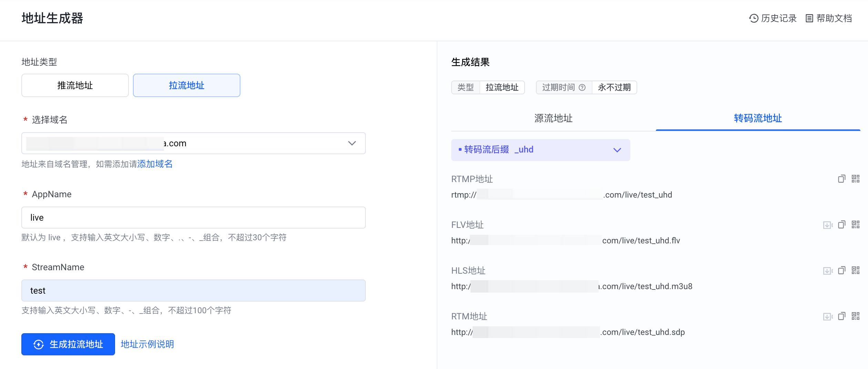Select the 拉流地址 address type
Screen dimensions: 868x369
[187, 85]
